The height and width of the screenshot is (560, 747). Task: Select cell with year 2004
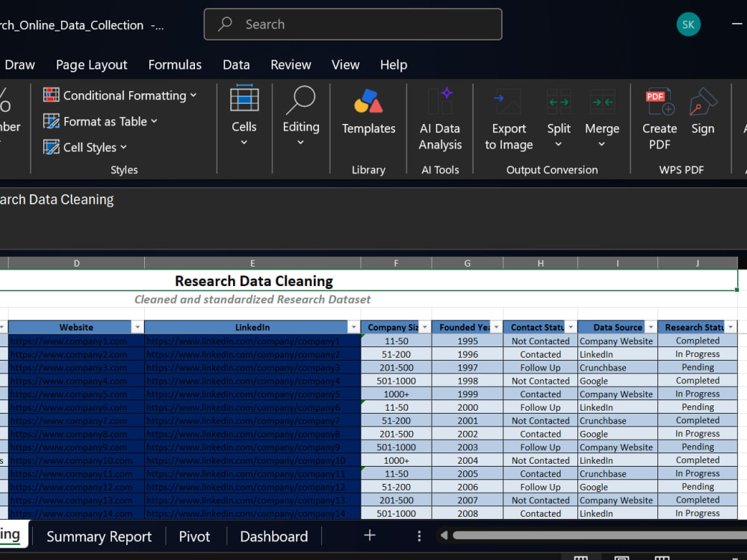pos(468,461)
